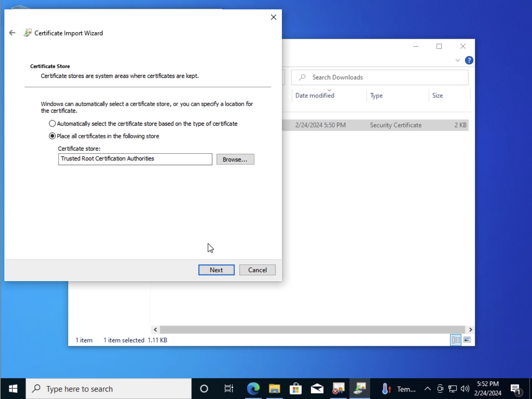Click the horizontal scrollbar right arrow

pos(470,329)
